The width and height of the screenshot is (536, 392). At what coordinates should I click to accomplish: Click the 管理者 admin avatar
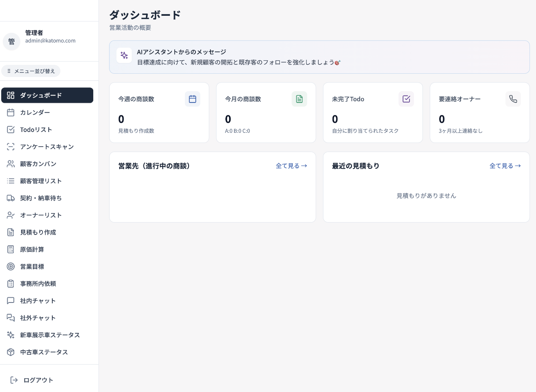click(11, 41)
